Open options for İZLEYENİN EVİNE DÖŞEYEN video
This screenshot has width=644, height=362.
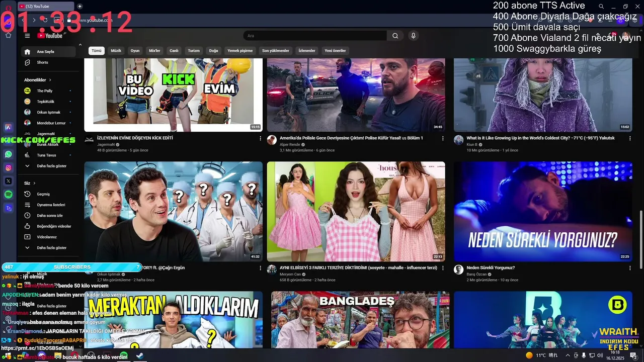point(260,138)
